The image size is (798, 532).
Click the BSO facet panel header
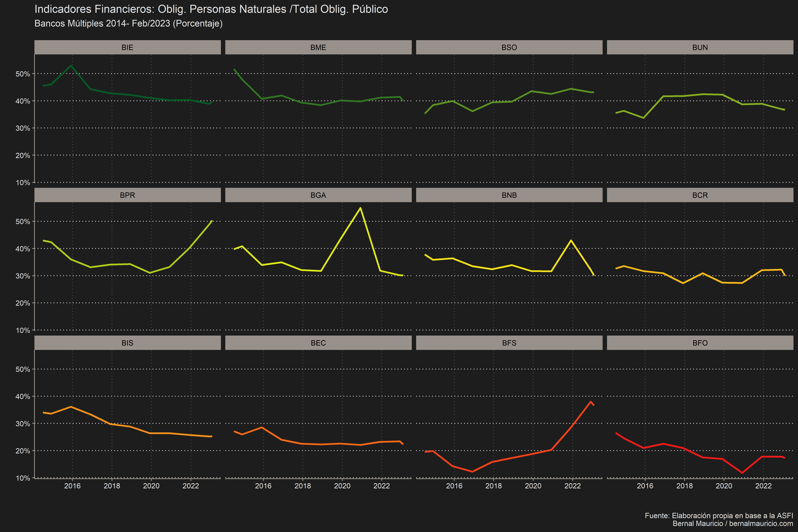[509, 47]
